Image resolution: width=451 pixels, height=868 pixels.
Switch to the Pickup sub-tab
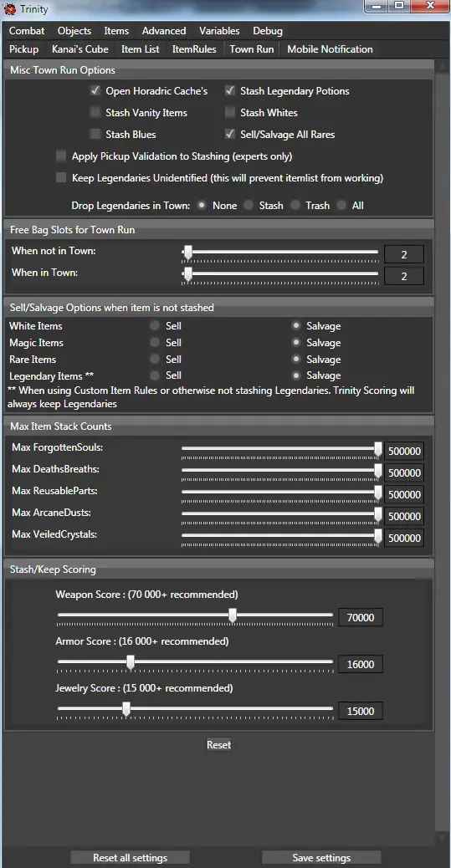click(23, 49)
